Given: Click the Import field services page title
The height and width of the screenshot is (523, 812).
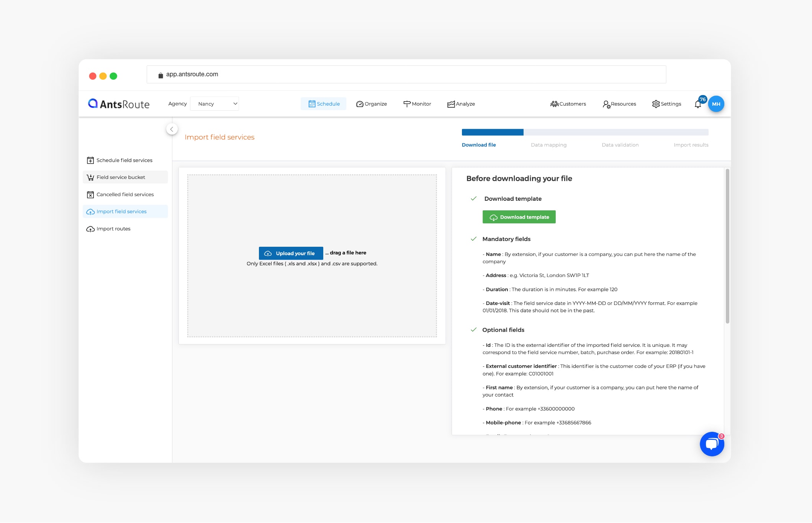Looking at the screenshot, I should pos(219,137).
